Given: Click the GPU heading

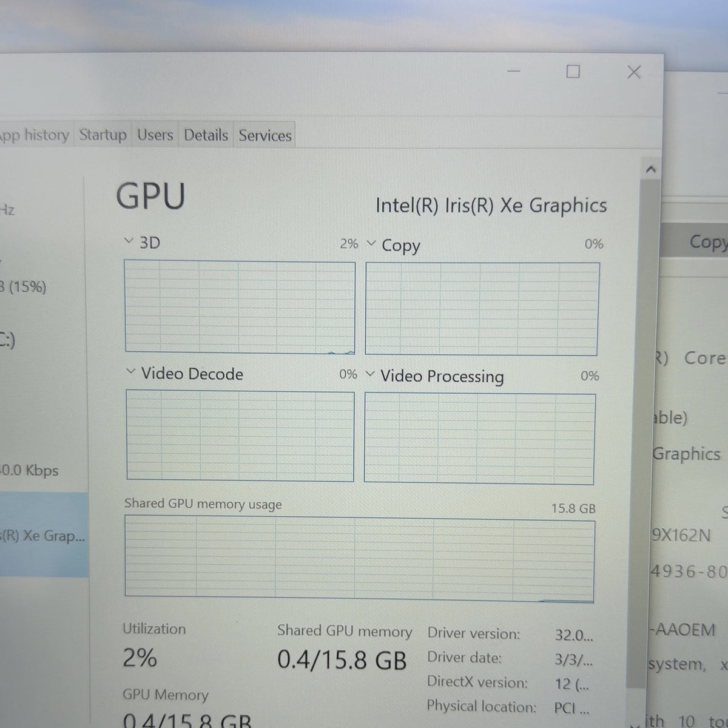Looking at the screenshot, I should point(150,196).
